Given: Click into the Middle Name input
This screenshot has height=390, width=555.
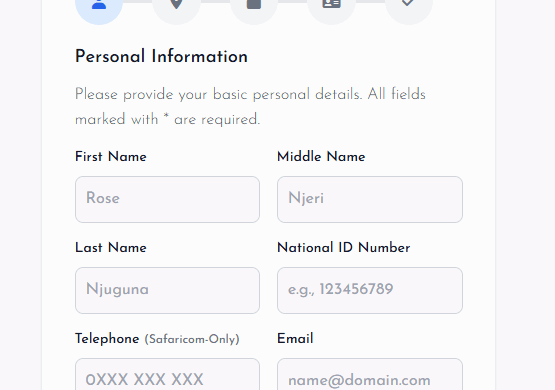Looking at the screenshot, I should click(370, 200).
